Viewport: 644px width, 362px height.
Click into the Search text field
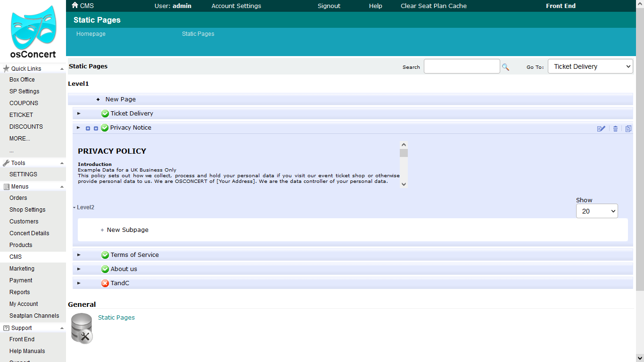[x=462, y=66]
